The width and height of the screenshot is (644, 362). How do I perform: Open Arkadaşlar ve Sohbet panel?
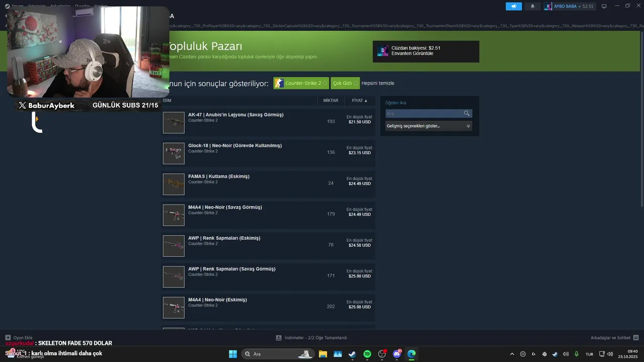click(614, 338)
